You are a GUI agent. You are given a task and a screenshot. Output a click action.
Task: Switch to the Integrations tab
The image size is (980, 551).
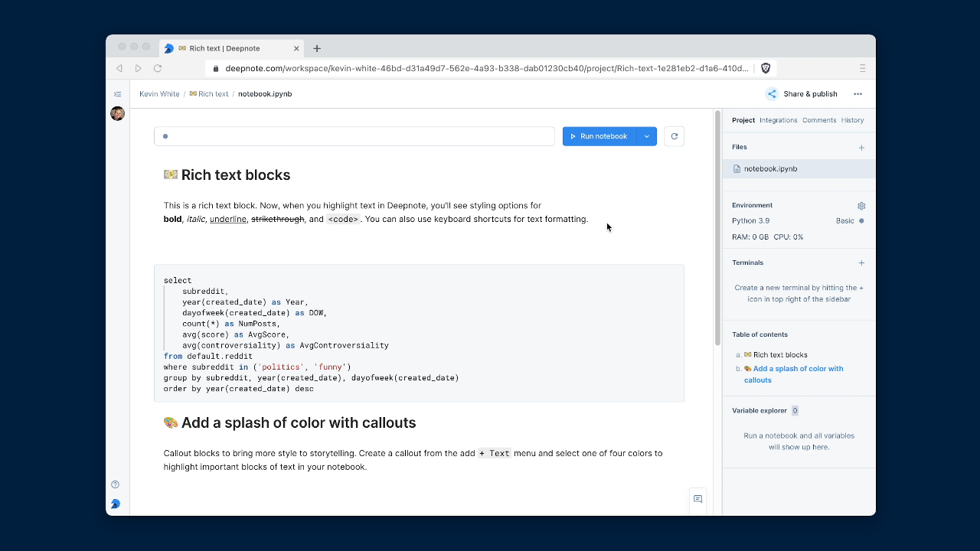(778, 120)
